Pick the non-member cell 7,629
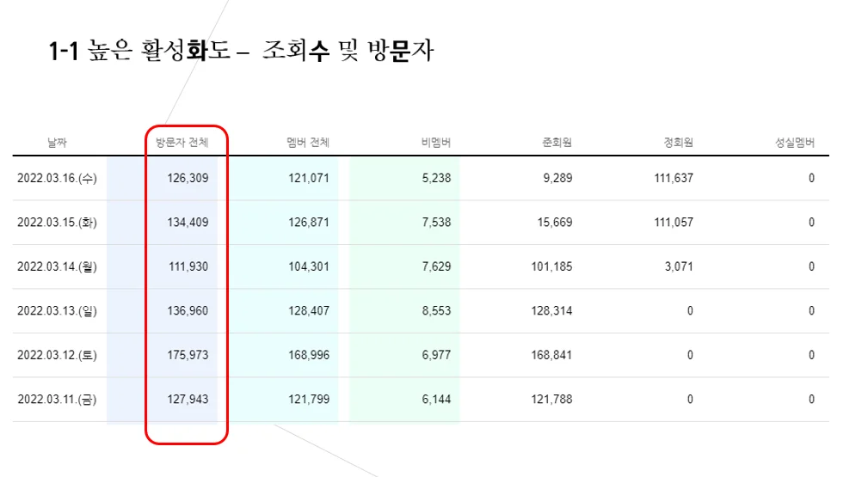868x477 pixels. (x=436, y=266)
